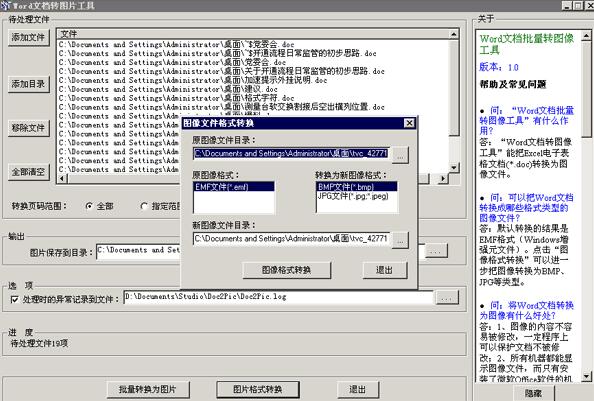
Task: Click the help panel vertical scrollbar down arrow
Action: (x=586, y=376)
